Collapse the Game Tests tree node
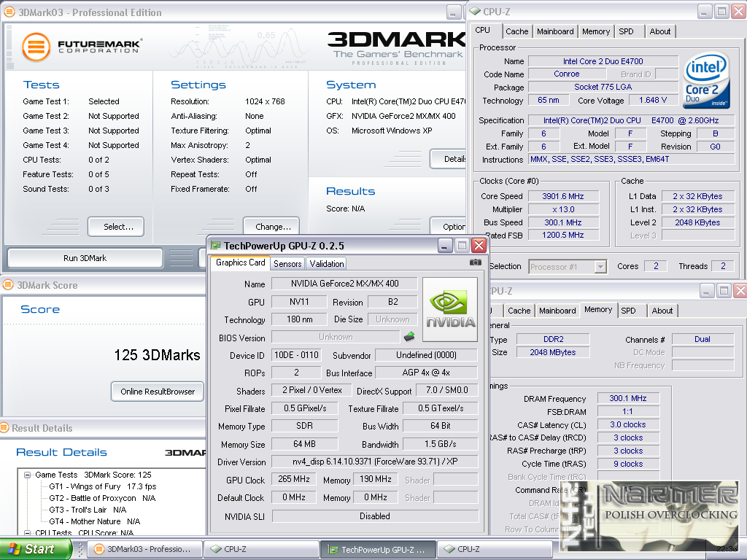 tap(27, 475)
